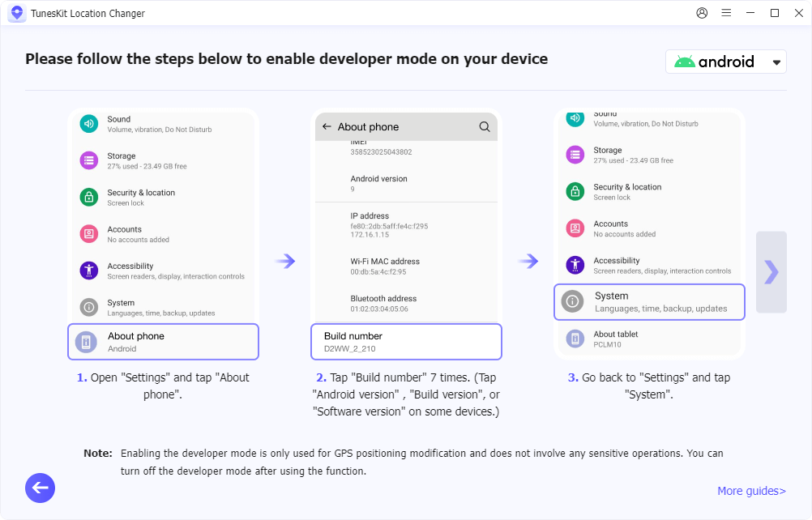Image resolution: width=812 pixels, height=520 pixels.
Task: Select the highlighted Build number row
Action: click(x=406, y=342)
